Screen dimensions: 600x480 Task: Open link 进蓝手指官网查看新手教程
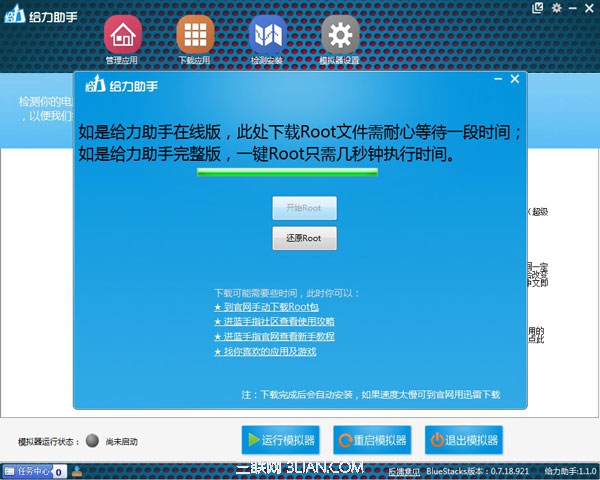(x=274, y=336)
